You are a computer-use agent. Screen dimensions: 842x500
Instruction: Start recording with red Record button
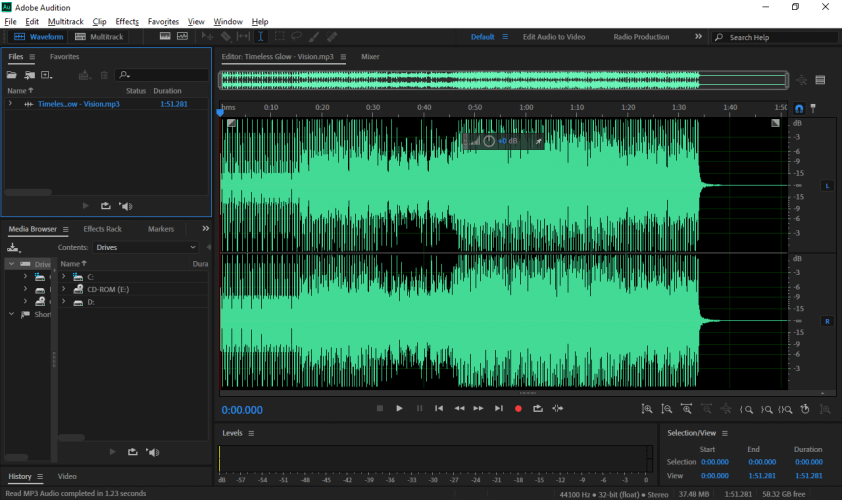[518, 409]
